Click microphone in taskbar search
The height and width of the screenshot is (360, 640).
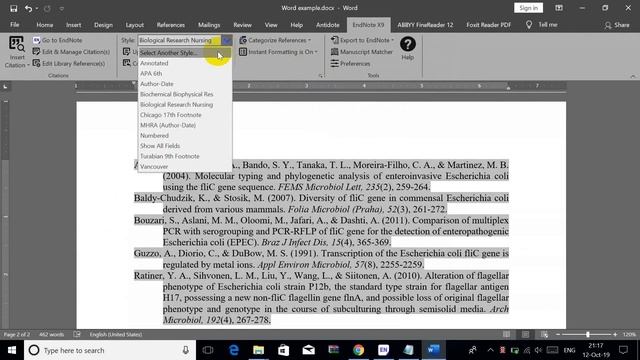point(186,350)
